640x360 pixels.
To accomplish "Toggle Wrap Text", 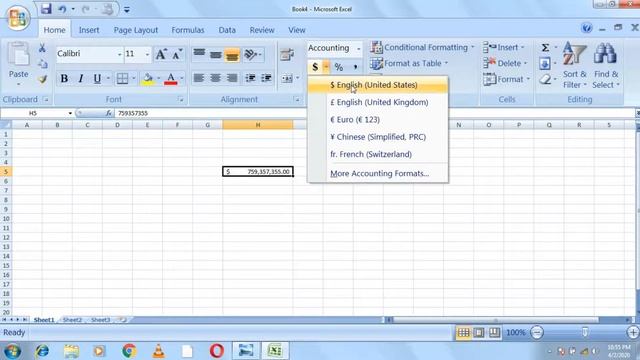I will tap(287, 54).
